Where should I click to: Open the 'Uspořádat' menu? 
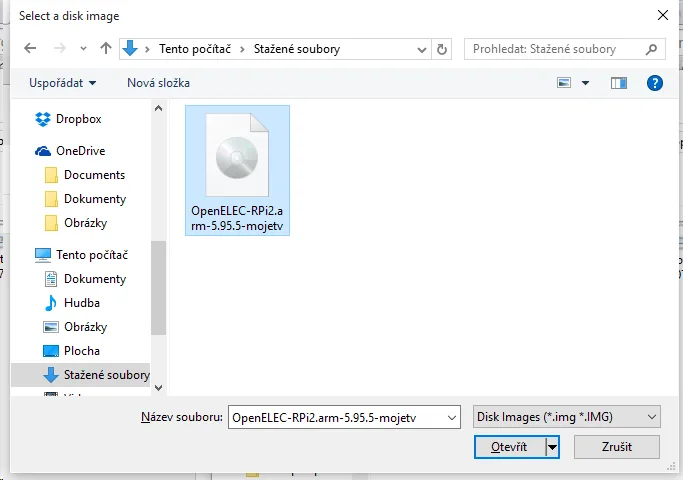[62, 83]
